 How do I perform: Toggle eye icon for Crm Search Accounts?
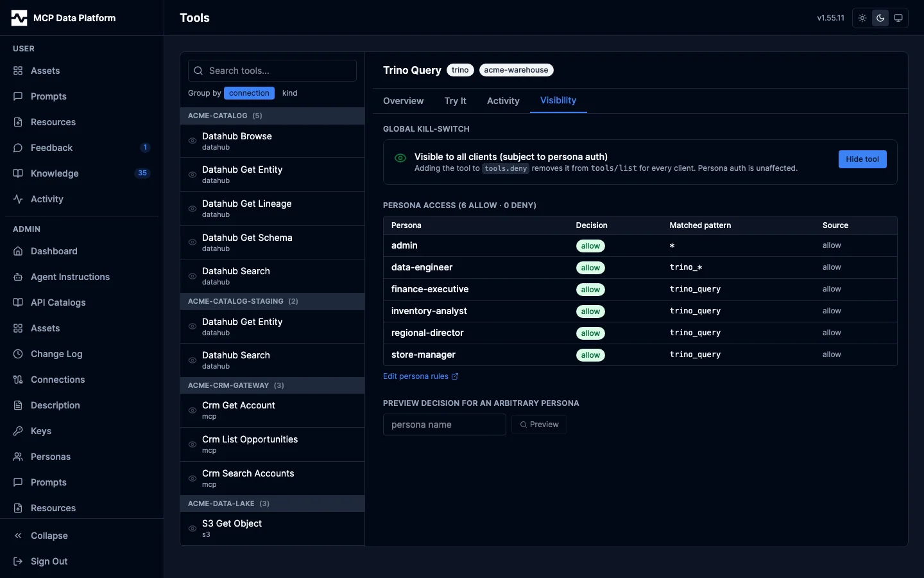click(x=193, y=478)
